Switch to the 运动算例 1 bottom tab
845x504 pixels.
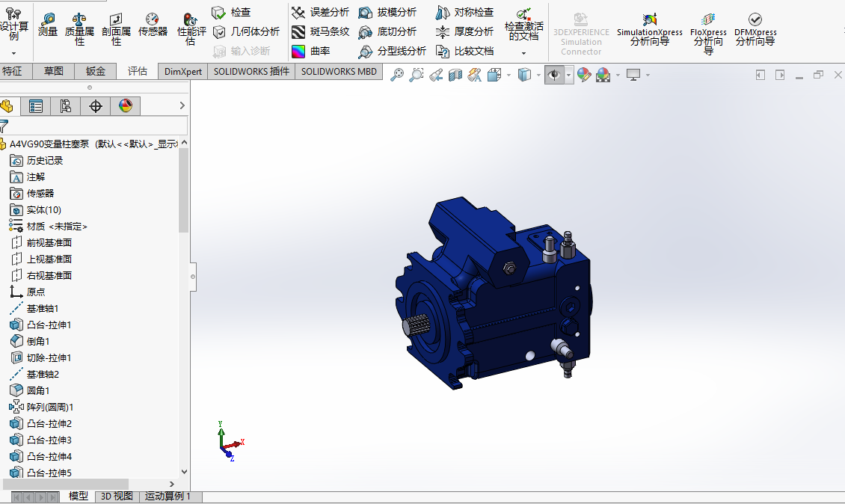(x=168, y=496)
